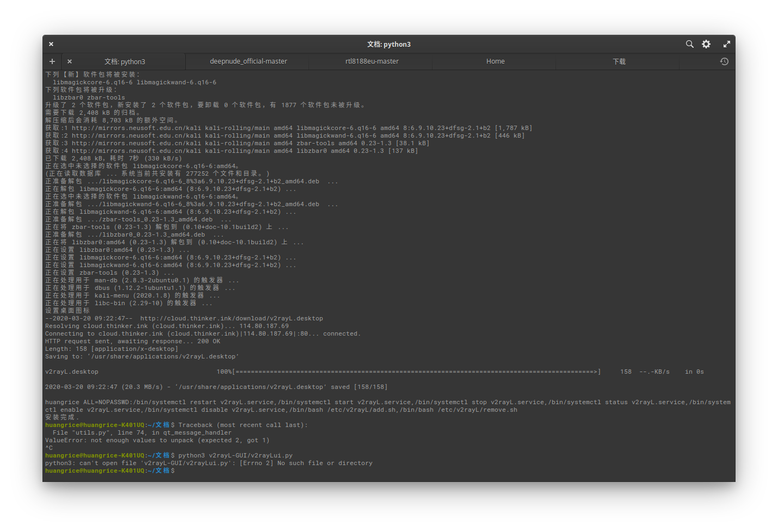Switch to the rtl8188eu-master tab
This screenshot has height=532, width=778.
coord(371,61)
